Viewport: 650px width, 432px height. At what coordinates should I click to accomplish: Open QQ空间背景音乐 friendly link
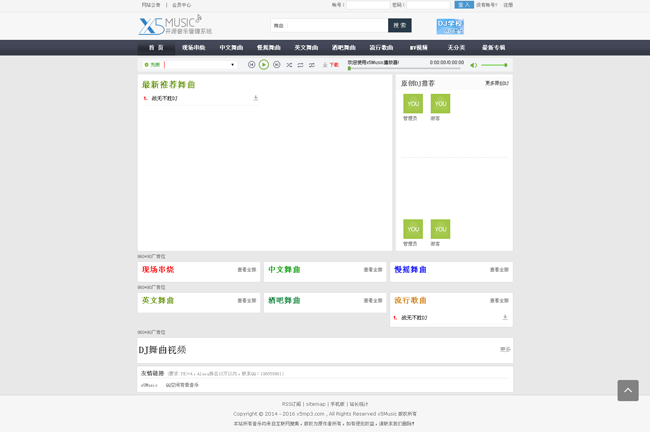click(x=182, y=385)
